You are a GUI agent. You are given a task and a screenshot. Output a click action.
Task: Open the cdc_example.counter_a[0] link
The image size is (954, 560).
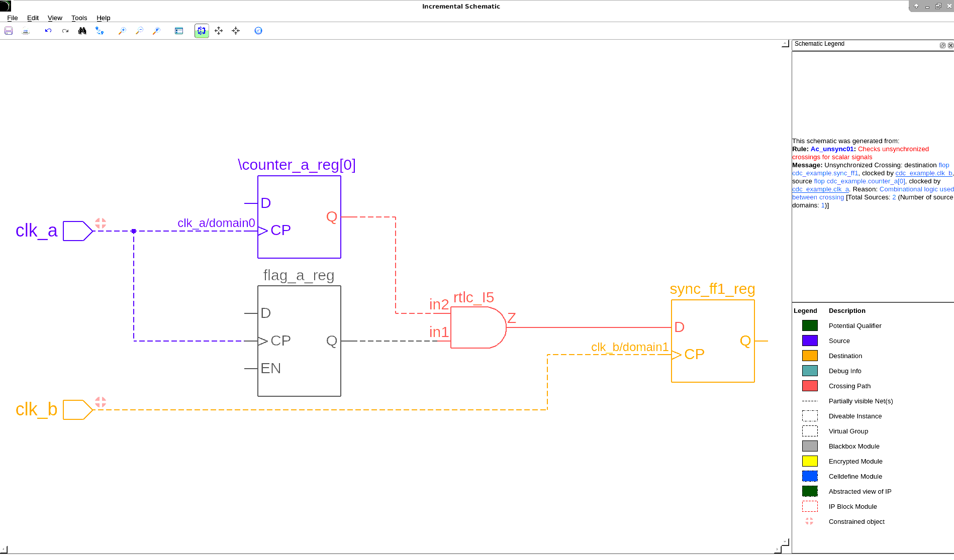coord(866,181)
